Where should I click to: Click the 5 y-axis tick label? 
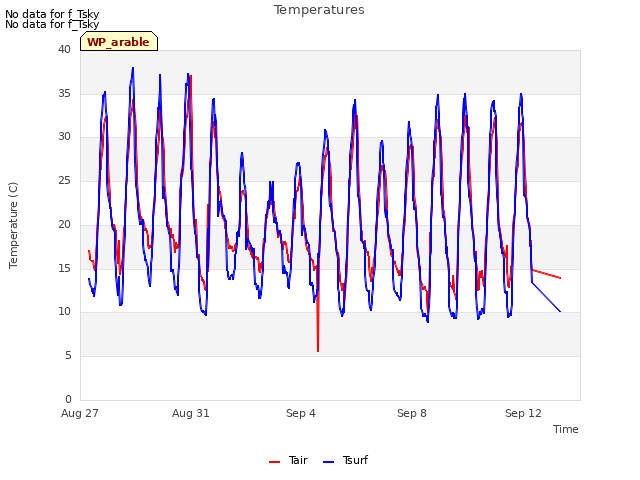(x=68, y=356)
